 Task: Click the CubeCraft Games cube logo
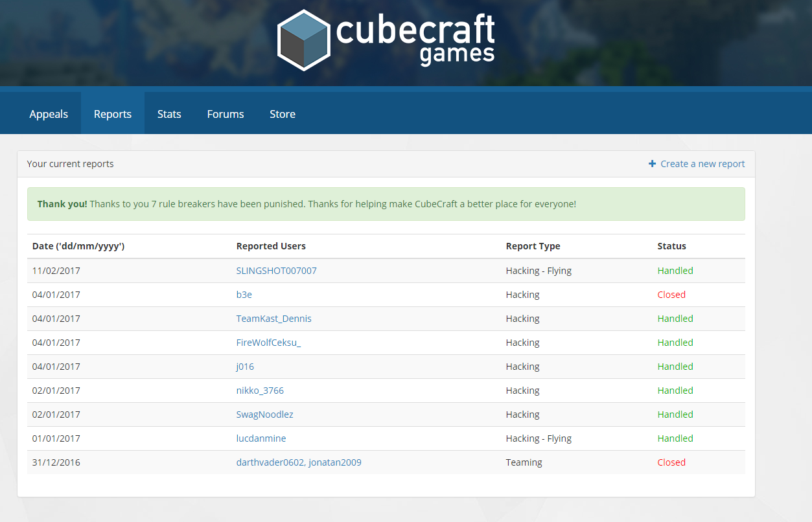coord(303,40)
